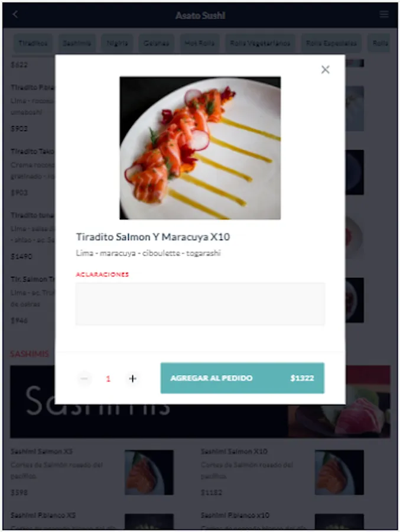
Task: Click the Agregar al pedido button
Action: click(x=242, y=378)
